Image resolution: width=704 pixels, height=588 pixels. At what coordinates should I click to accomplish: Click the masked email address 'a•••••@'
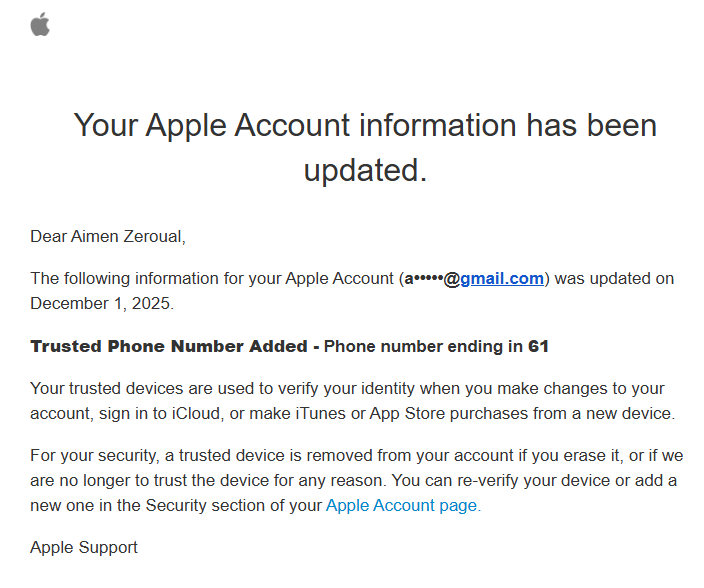click(430, 279)
